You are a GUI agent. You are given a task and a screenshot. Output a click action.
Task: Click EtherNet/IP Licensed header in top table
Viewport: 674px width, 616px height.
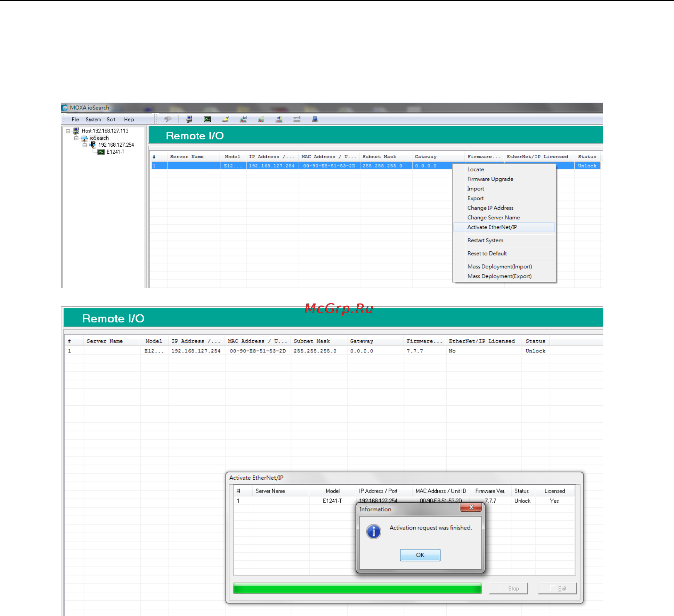[x=537, y=157]
